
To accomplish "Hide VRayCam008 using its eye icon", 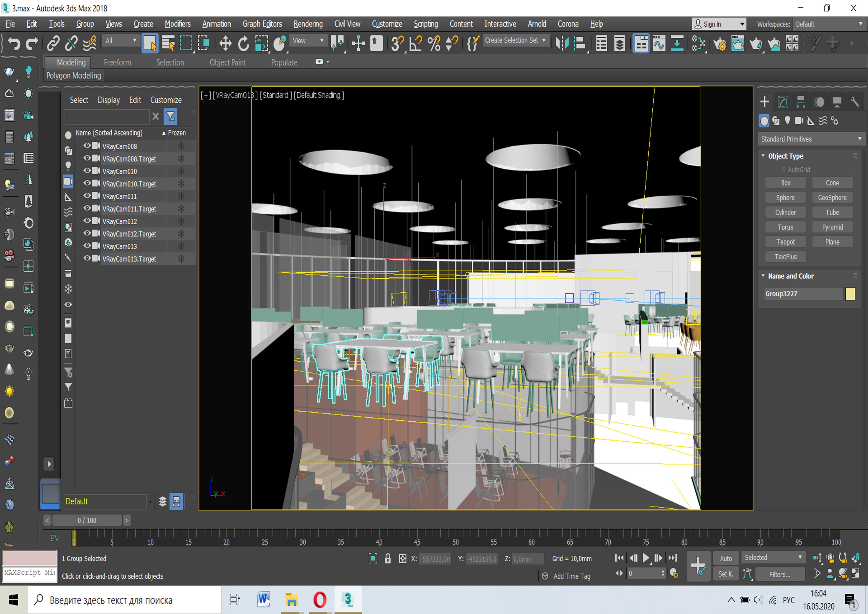I will 87,146.
